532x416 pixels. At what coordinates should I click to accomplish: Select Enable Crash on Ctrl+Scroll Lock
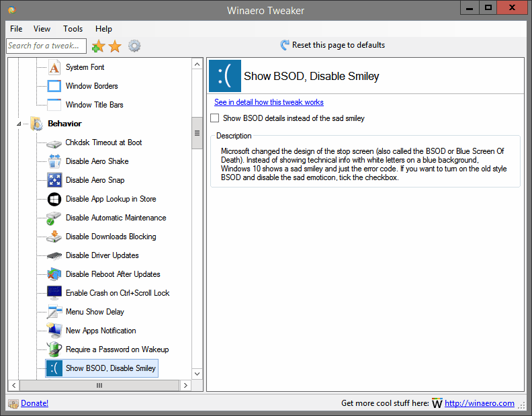(118, 293)
